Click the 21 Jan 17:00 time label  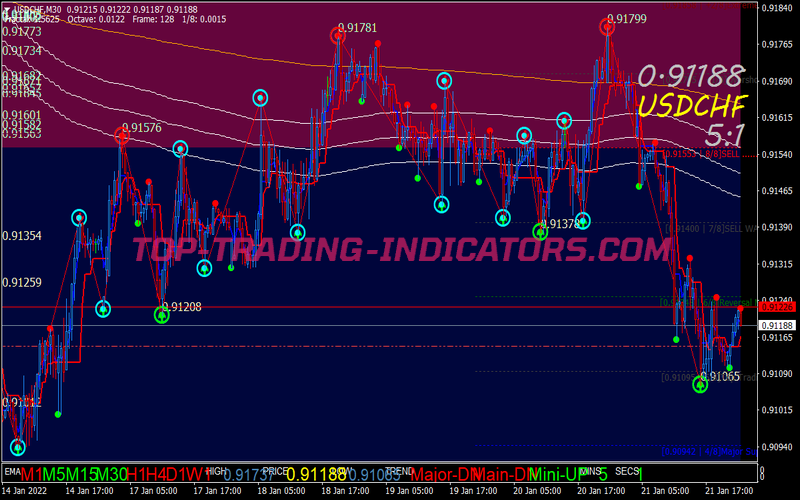(x=731, y=491)
